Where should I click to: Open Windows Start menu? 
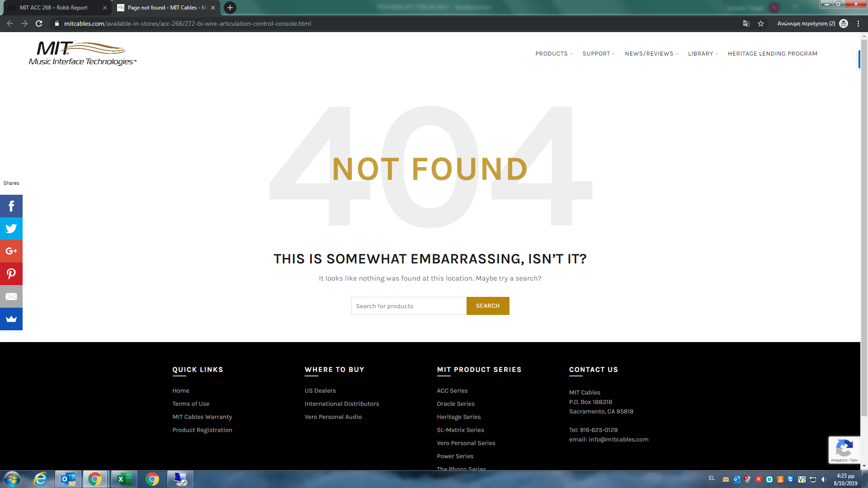click(12, 479)
